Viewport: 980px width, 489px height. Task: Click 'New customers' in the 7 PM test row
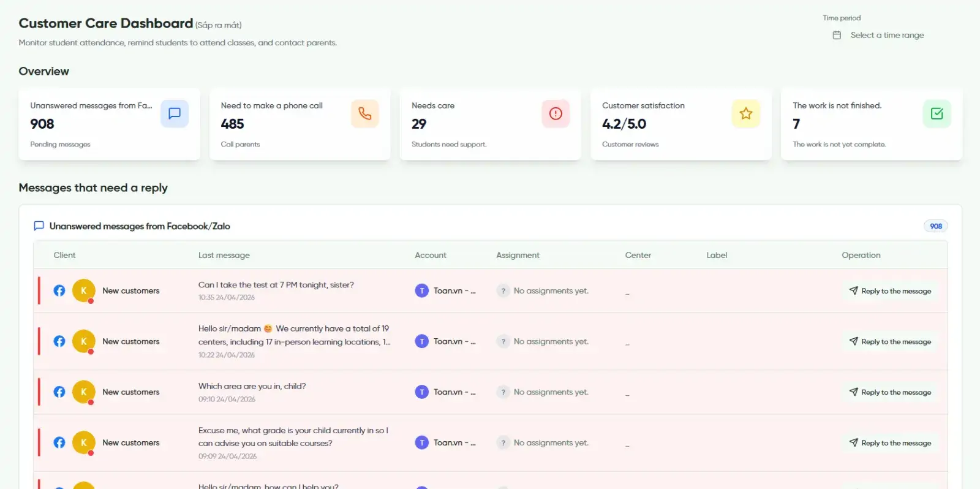131,290
